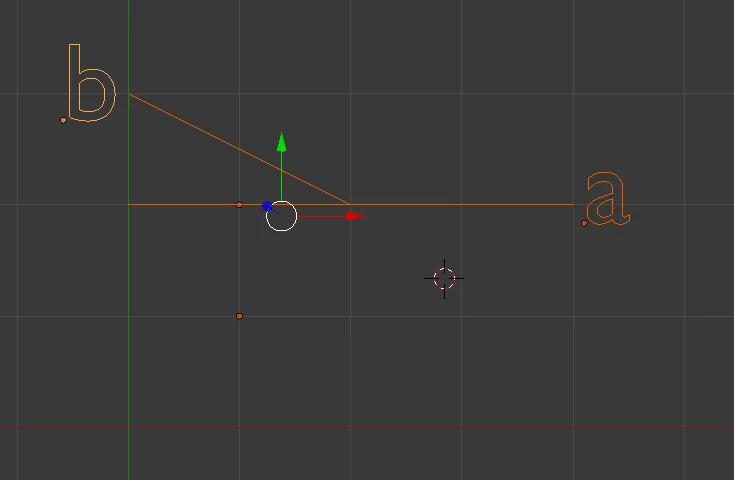Click the lone orange origin dot below the line
The height and width of the screenshot is (480, 734).
[239, 316]
